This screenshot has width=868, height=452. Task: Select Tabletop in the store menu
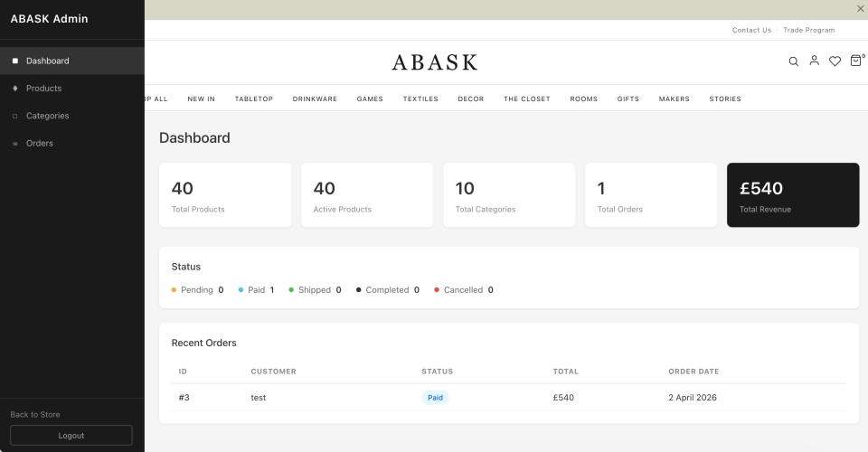point(253,99)
